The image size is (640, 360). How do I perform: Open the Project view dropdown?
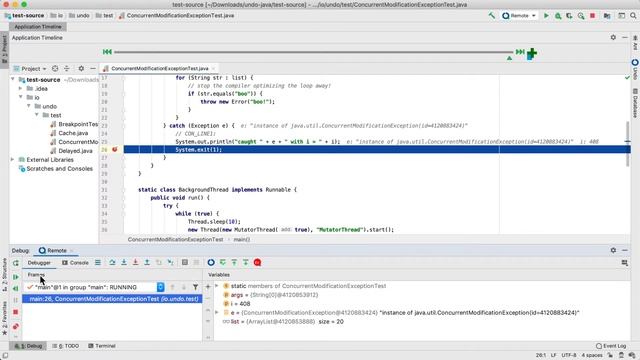[30, 69]
